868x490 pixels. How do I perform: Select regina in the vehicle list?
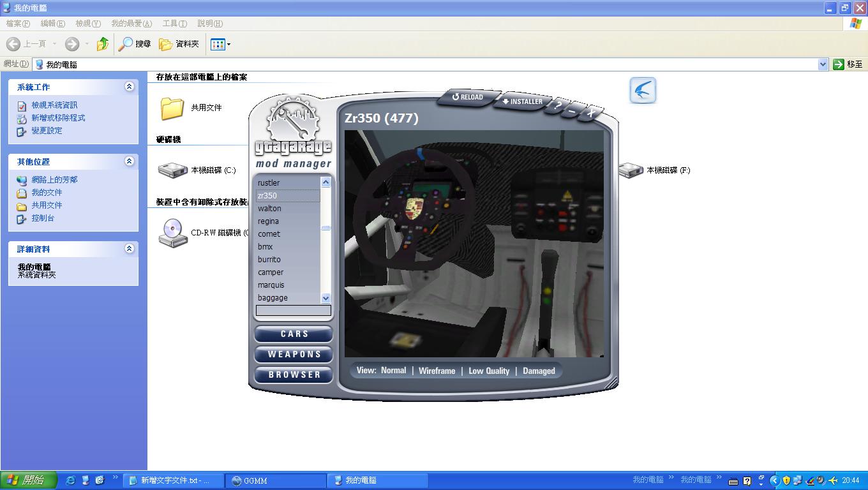(288, 221)
